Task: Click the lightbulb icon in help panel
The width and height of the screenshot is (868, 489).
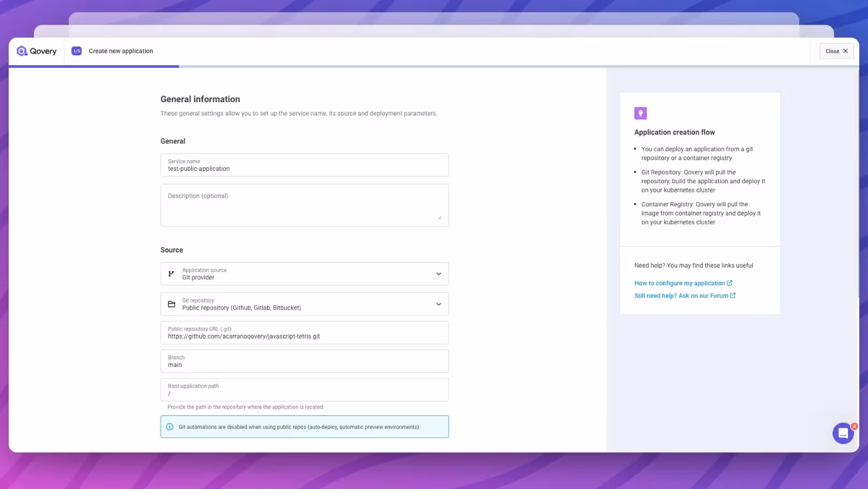Action: click(x=640, y=113)
